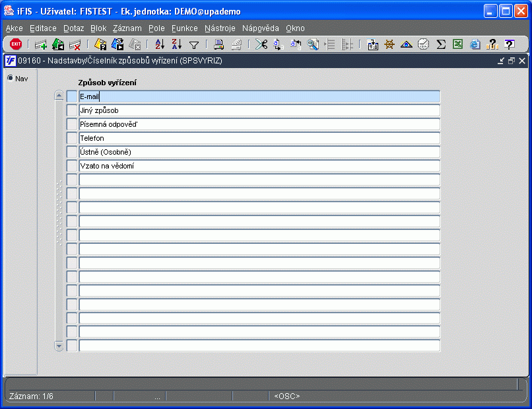This screenshot has width=532, height=409.
Task: Click the iF icon of form 09160 title
Action: [11, 61]
